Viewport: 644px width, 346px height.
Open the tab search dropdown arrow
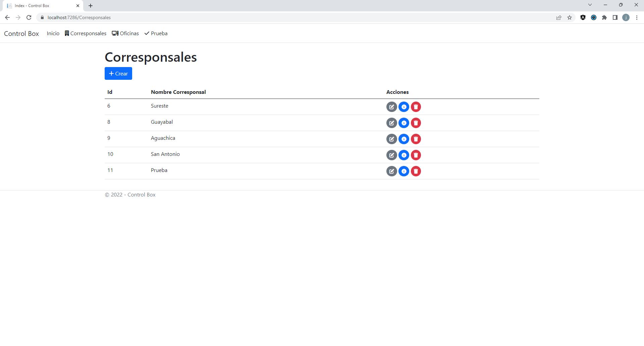(x=590, y=5)
